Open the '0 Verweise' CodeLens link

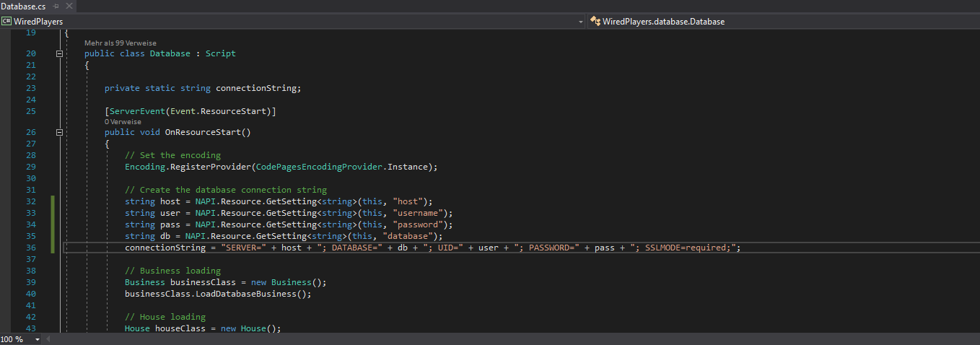coord(123,122)
